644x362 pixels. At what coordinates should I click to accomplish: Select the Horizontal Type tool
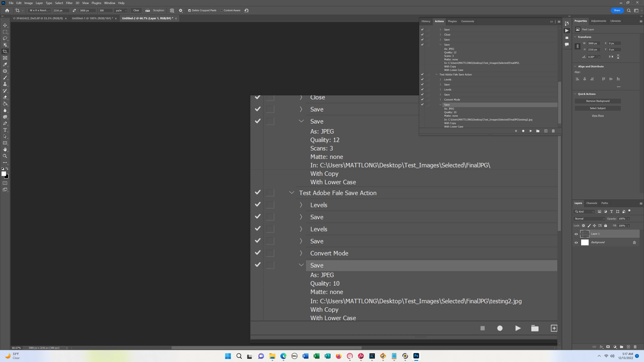coord(5,130)
